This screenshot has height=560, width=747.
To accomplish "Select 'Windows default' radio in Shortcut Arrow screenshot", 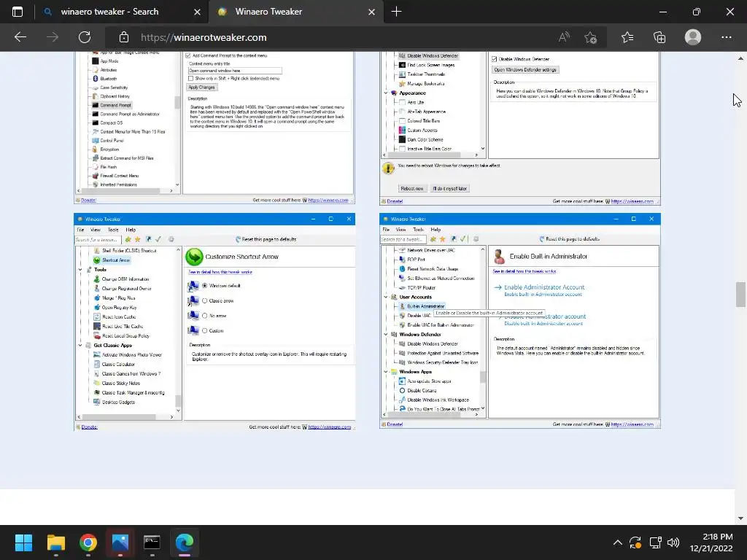I will [x=205, y=286].
